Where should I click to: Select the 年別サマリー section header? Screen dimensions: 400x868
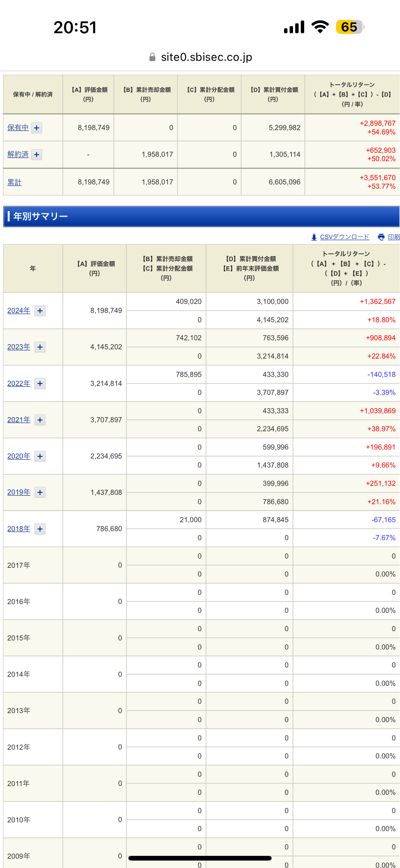coord(201,216)
